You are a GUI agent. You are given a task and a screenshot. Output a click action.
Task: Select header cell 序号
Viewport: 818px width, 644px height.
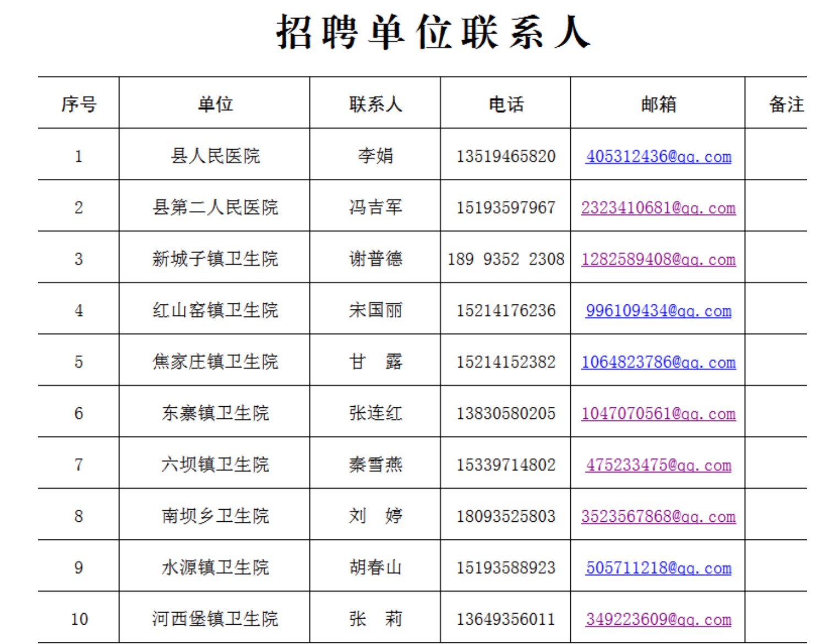coord(79,104)
